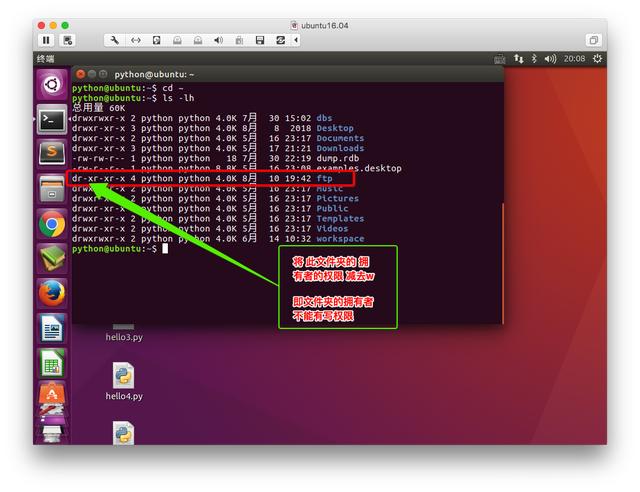Image resolution: width=640 pixels, height=492 pixels.
Task: Open Ubuntu Software Center launcher icon
Action: coord(52,394)
